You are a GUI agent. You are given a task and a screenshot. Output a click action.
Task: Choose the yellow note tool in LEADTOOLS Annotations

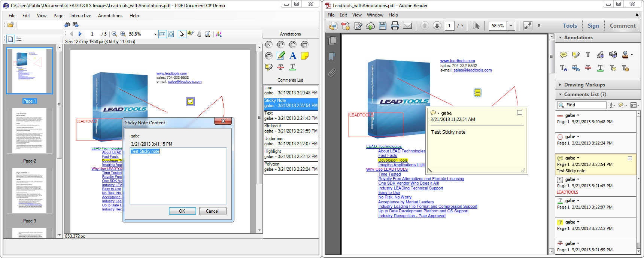pyautogui.click(x=305, y=56)
